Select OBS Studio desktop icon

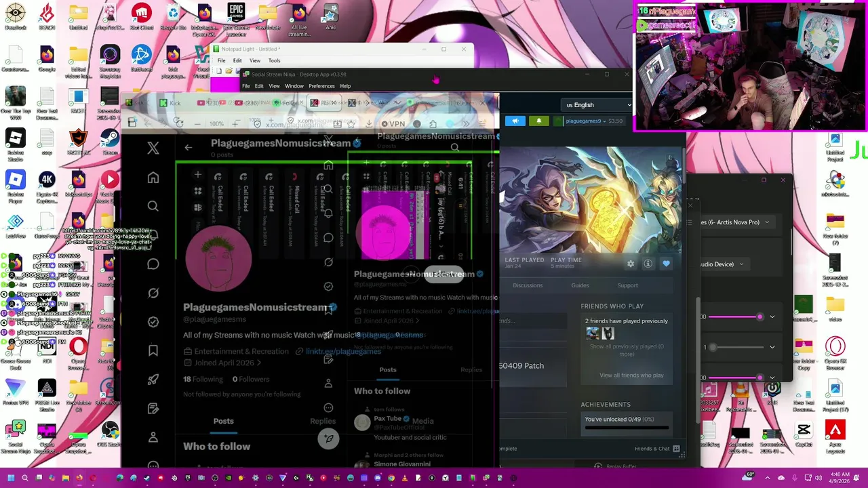(x=110, y=434)
